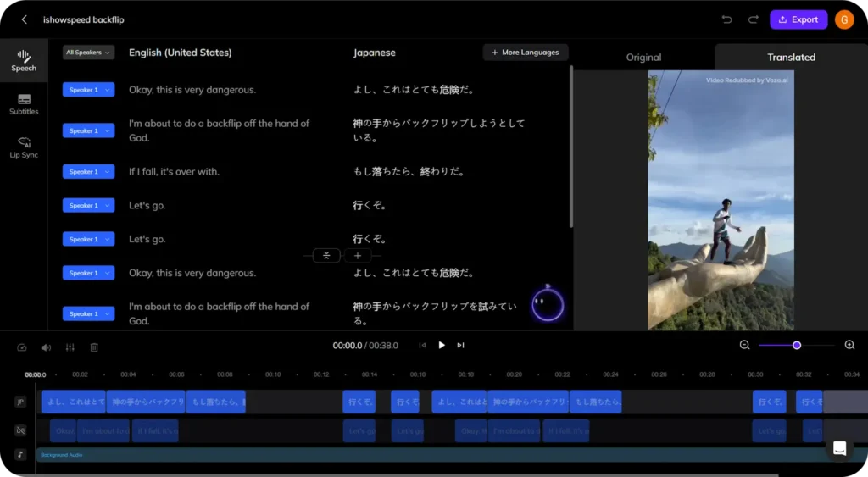Skip to next segment
Image resolution: width=868 pixels, height=477 pixels.
tap(460, 346)
